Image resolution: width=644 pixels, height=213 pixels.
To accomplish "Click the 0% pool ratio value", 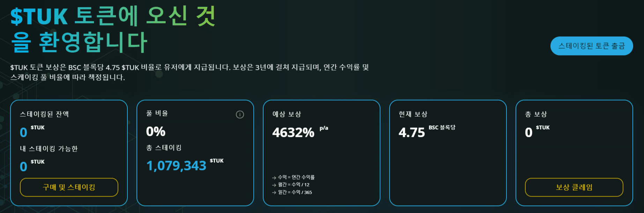I will pyautogui.click(x=154, y=132).
